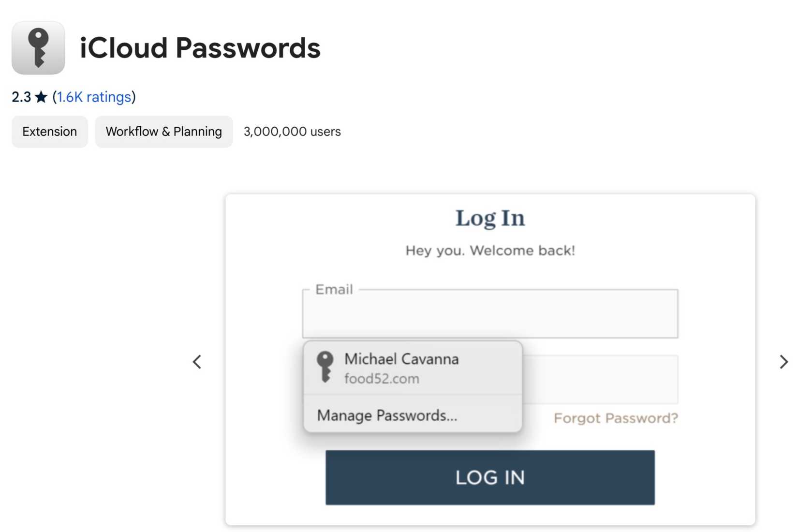This screenshot has width=798, height=532.
Task: Click the left carousel arrow
Action: pyautogui.click(x=197, y=361)
